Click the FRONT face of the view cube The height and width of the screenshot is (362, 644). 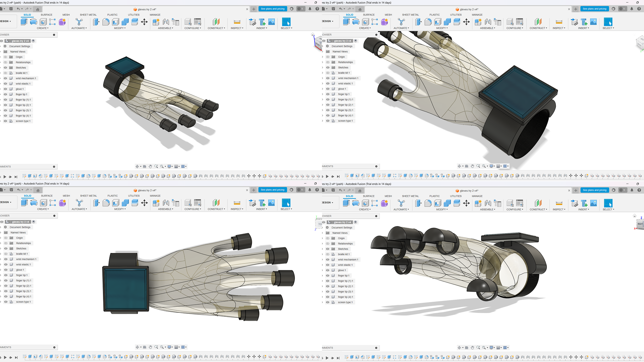(318, 44)
